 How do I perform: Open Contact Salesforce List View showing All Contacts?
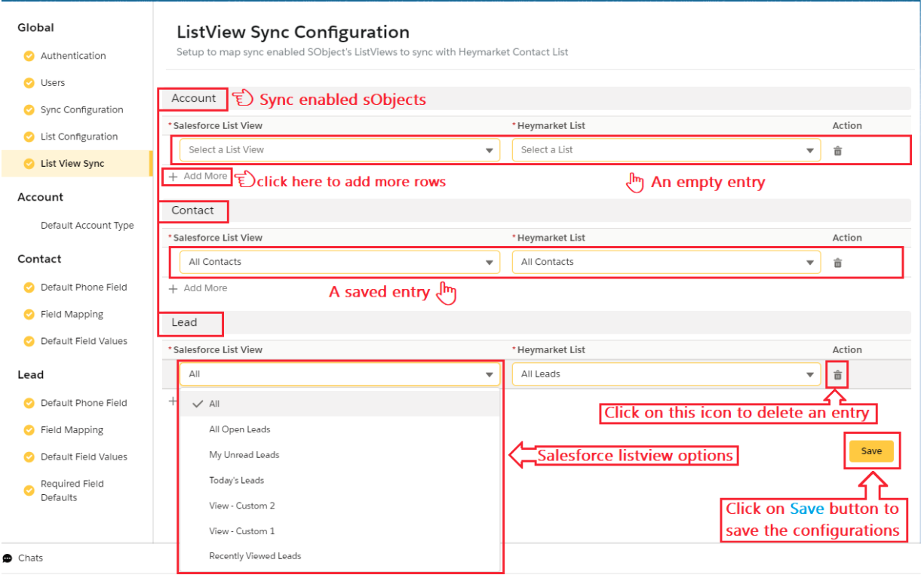pyautogui.click(x=339, y=262)
